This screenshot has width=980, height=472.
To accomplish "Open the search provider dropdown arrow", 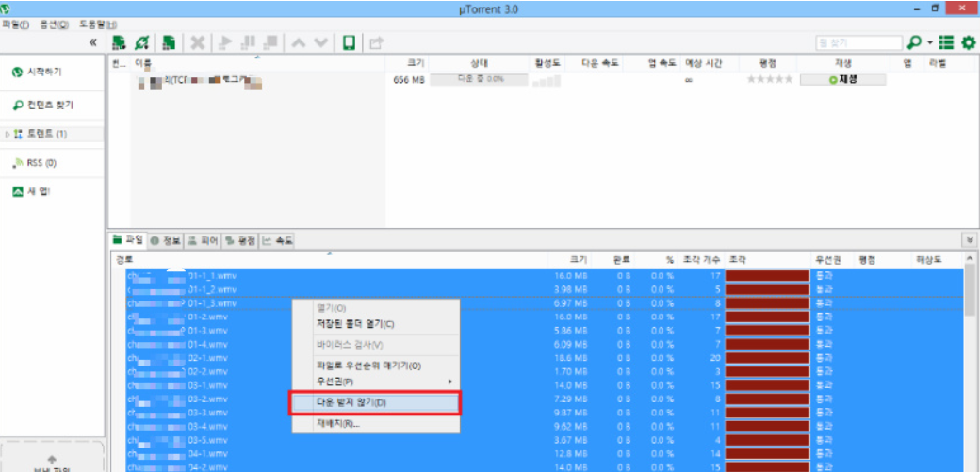I will coord(929,43).
